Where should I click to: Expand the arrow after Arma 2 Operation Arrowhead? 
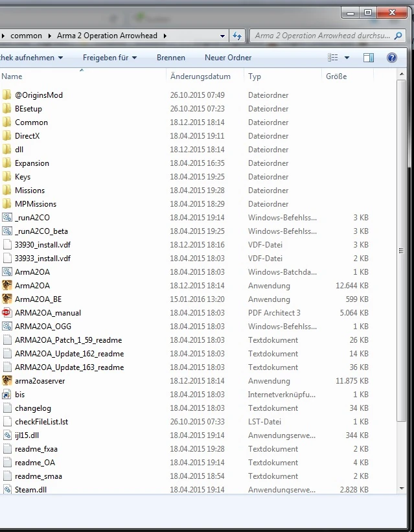tap(165, 36)
